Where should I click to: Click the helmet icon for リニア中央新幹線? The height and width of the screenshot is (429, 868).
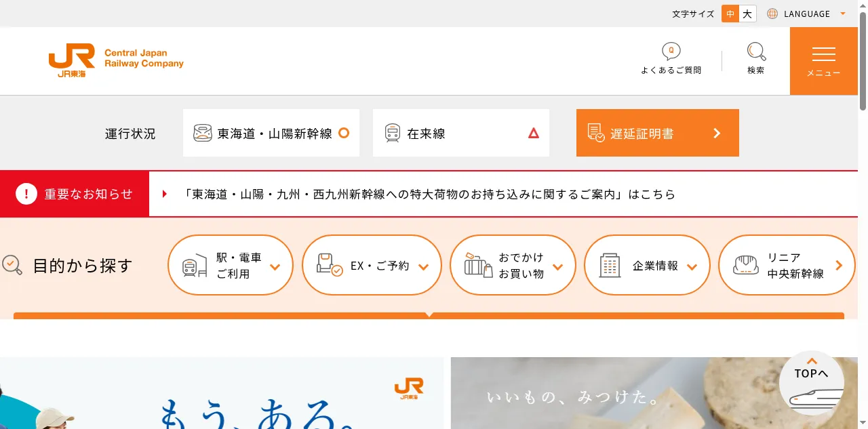746,265
